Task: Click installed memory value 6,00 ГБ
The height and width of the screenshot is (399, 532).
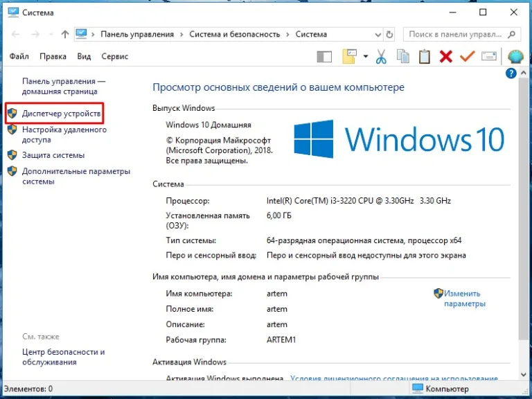Action: pos(279,215)
